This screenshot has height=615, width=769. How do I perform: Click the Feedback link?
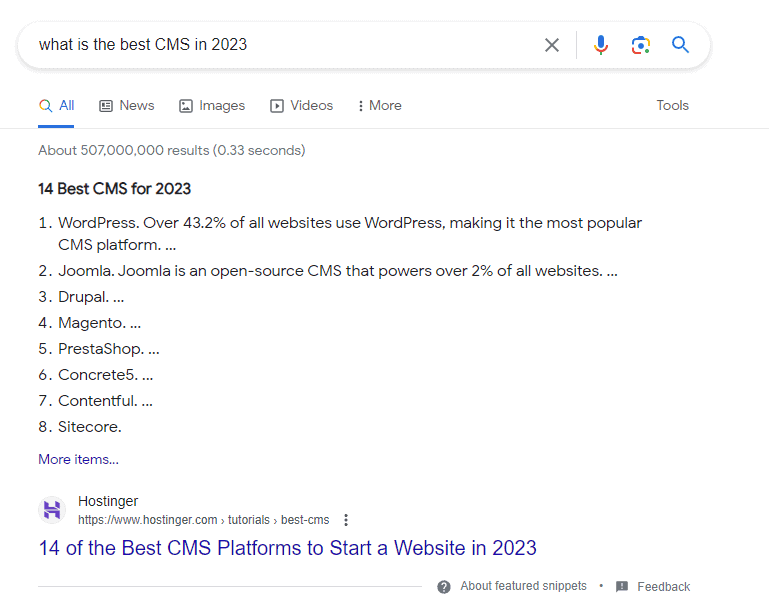click(664, 587)
